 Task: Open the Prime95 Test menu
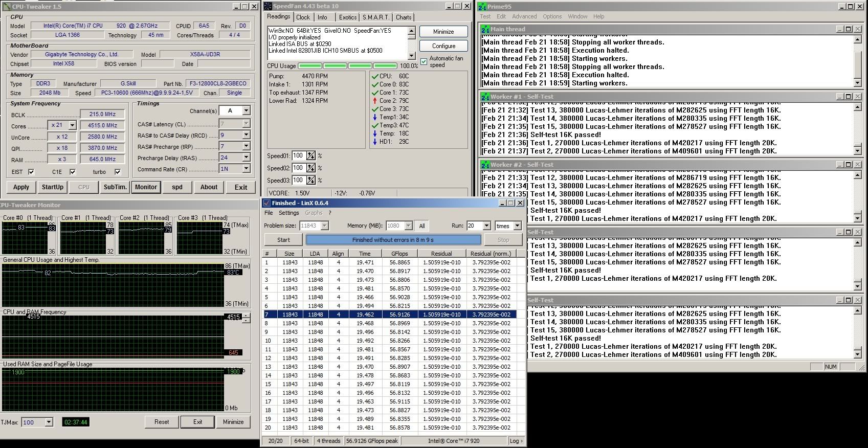485,16
